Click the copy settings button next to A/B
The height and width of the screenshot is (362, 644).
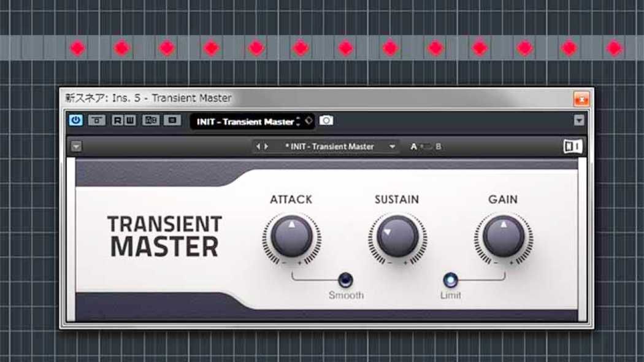tap(172, 120)
